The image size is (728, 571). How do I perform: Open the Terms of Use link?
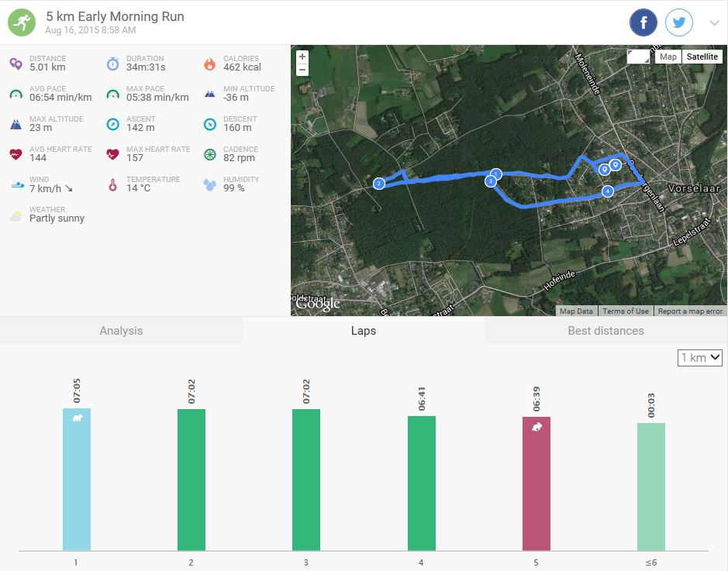[x=625, y=311]
